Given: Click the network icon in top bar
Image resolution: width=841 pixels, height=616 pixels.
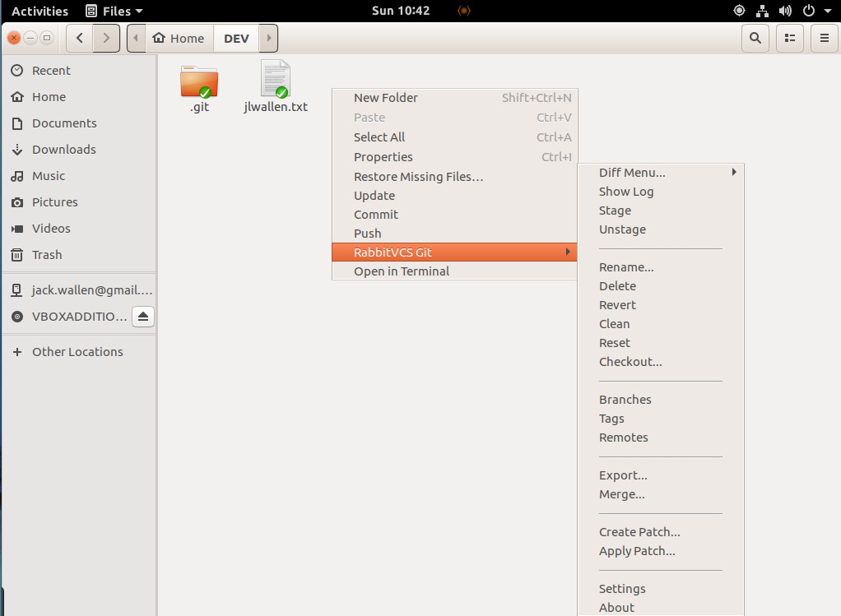Looking at the screenshot, I should point(762,11).
